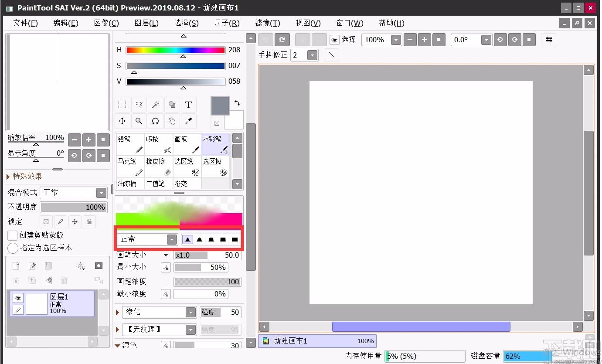The width and height of the screenshot is (602, 364).
Task: Toggle visibility of 图层1
Action: (18, 298)
